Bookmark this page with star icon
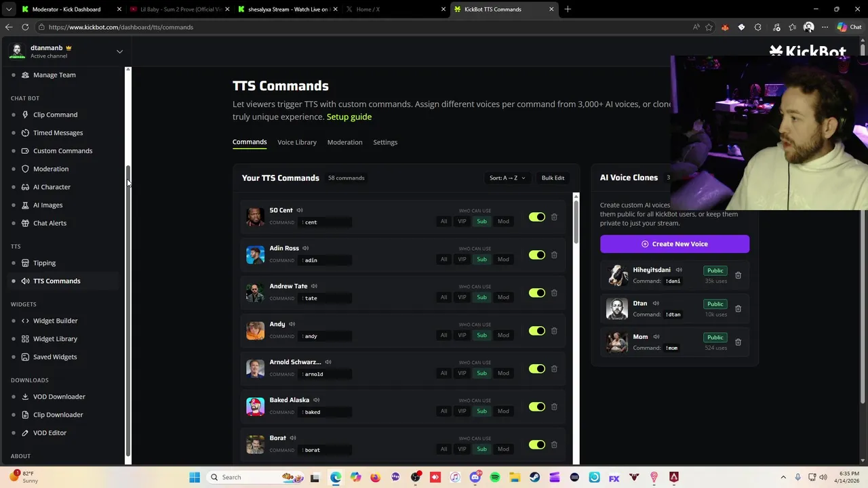The width and height of the screenshot is (868, 488). coord(709,27)
